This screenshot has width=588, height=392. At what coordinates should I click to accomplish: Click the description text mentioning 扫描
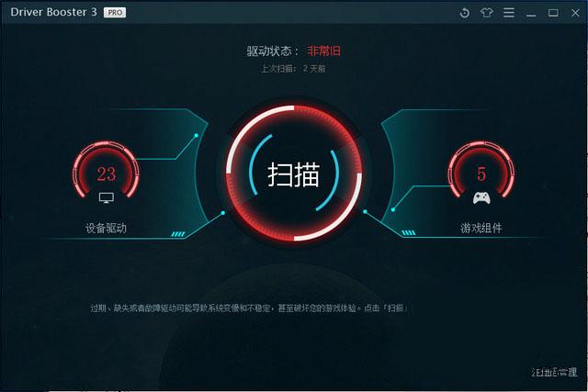pyautogui.click(x=249, y=308)
